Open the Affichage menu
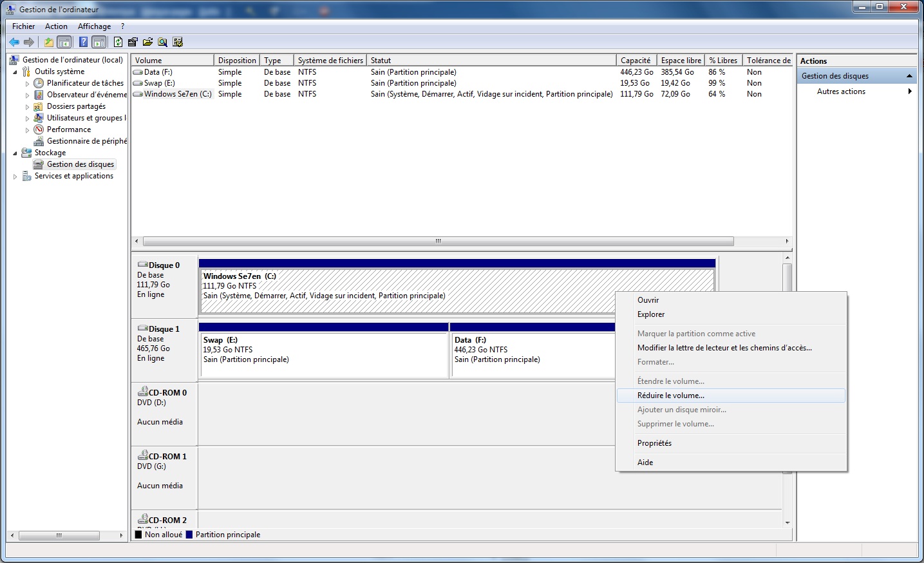The width and height of the screenshot is (924, 563). pos(94,26)
